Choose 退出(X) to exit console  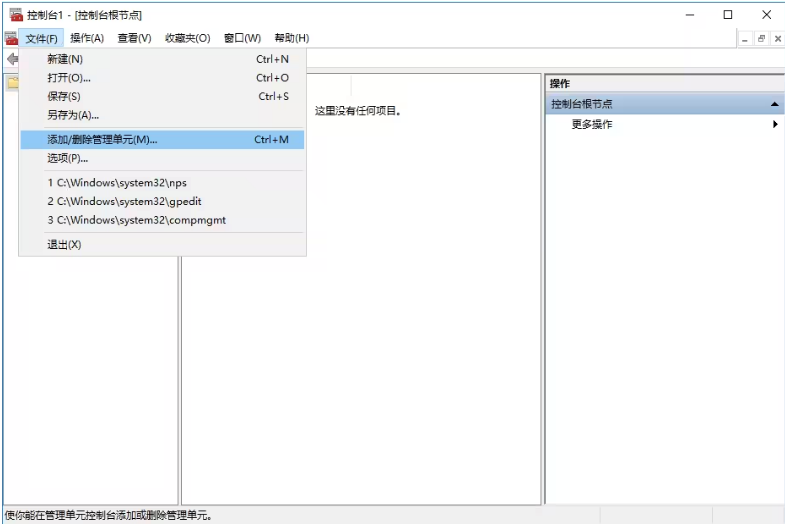click(x=162, y=245)
